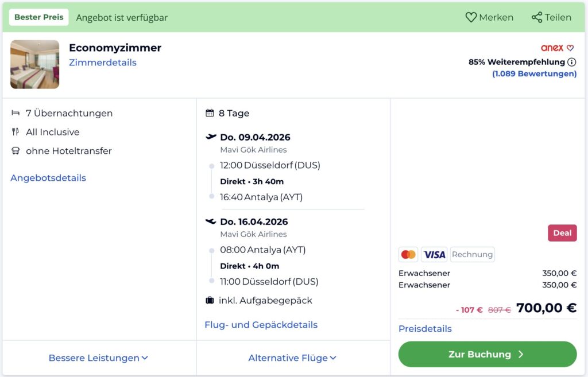Click the share Teilen icon

(x=537, y=17)
